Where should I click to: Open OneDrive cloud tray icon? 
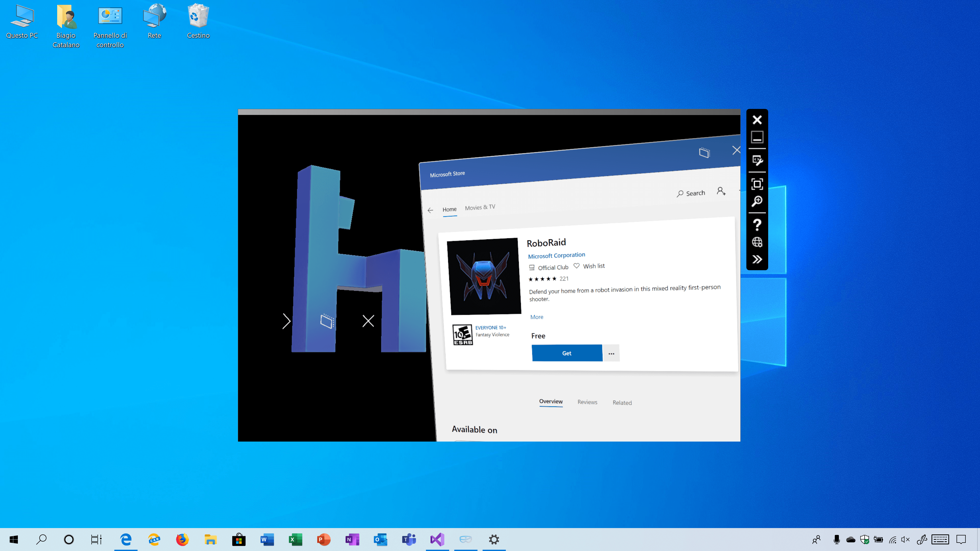click(851, 540)
